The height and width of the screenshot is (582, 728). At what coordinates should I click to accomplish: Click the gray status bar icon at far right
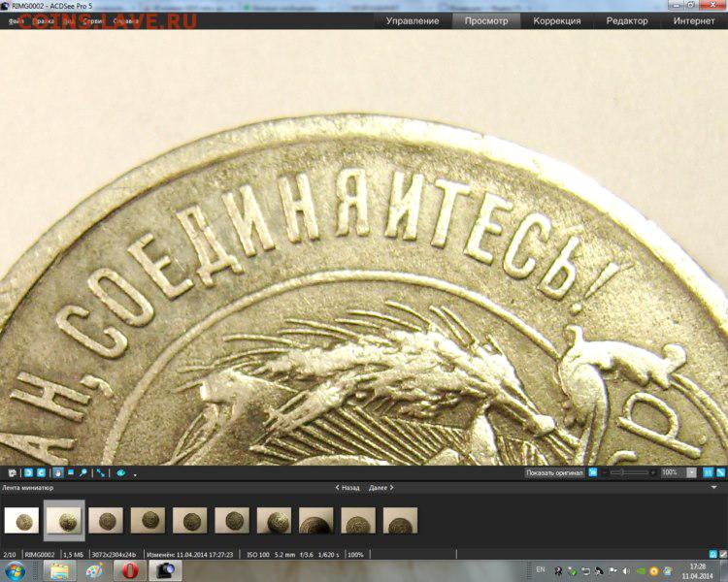723,554
